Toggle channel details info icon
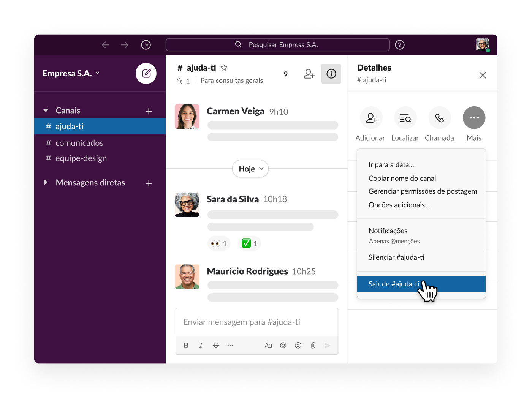Screen dimensions: 532x398 coord(331,74)
